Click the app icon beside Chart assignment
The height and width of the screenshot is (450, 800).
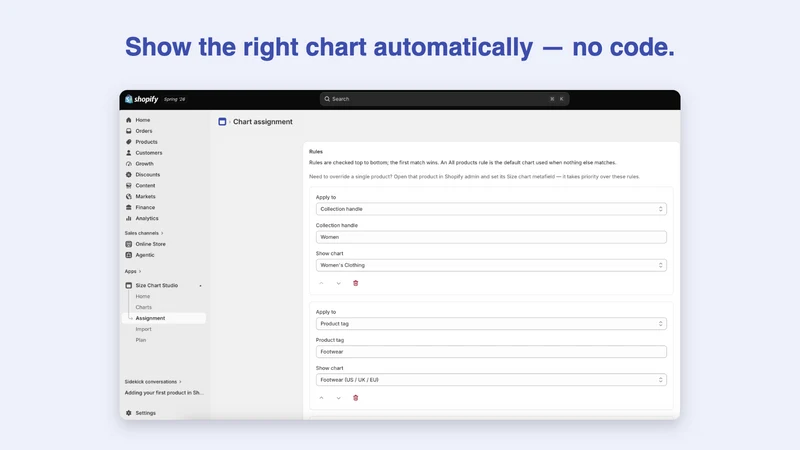(x=222, y=121)
